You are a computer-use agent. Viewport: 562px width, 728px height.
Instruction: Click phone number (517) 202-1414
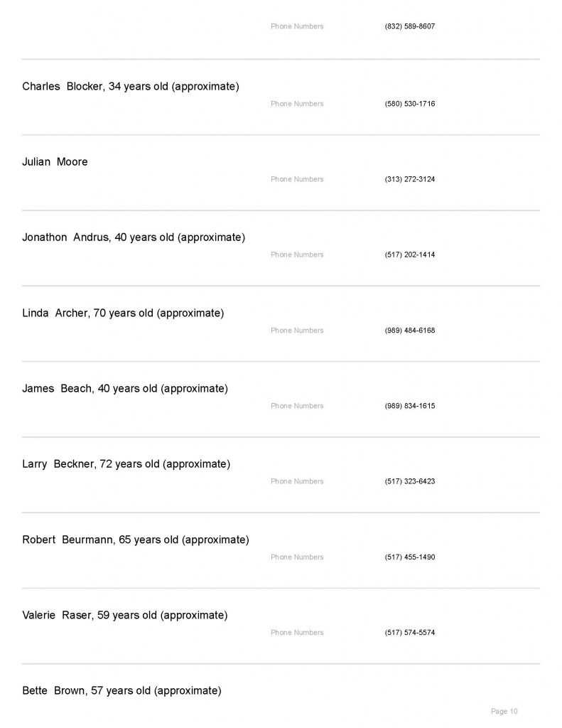(x=409, y=255)
